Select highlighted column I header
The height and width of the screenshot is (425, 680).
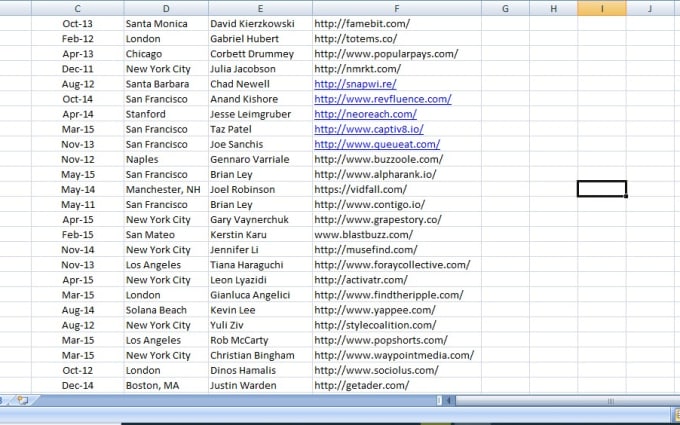[x=602, y=8]
